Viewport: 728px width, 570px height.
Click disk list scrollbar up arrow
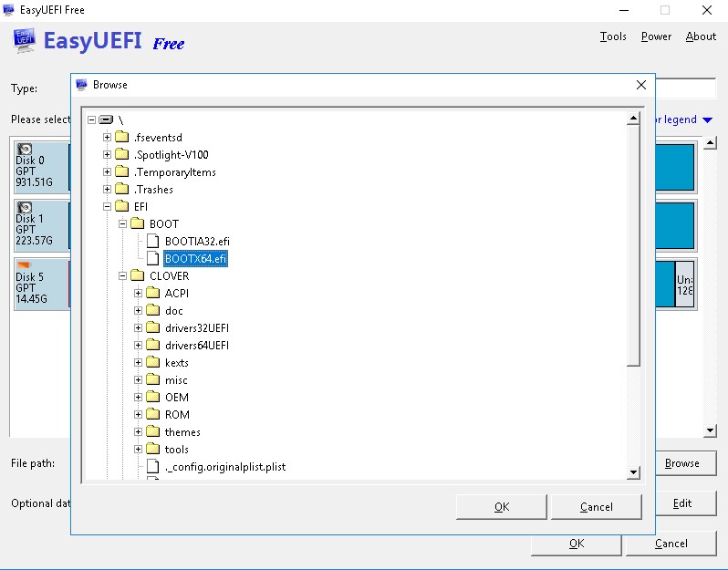tap(710, 143)
